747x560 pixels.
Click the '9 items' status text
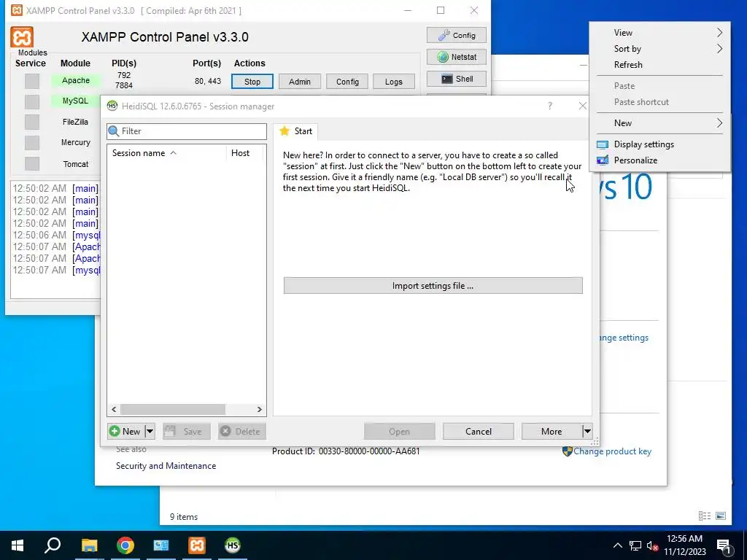184,517
